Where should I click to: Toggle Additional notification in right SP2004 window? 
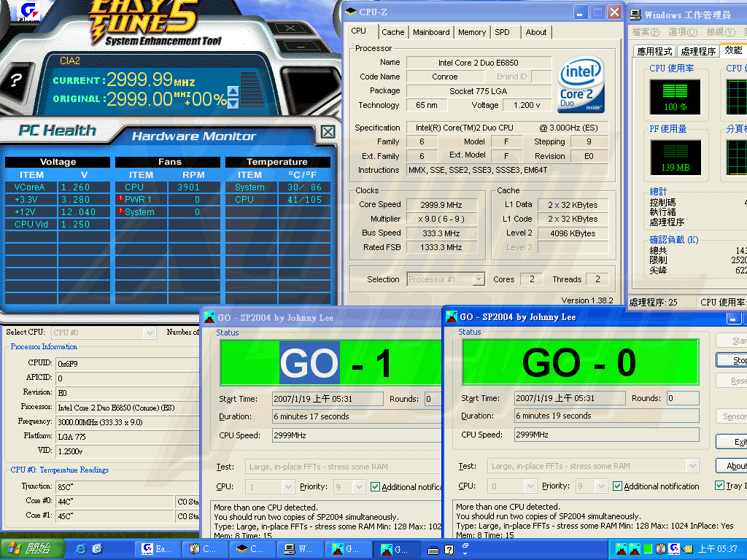pos(618,486)
